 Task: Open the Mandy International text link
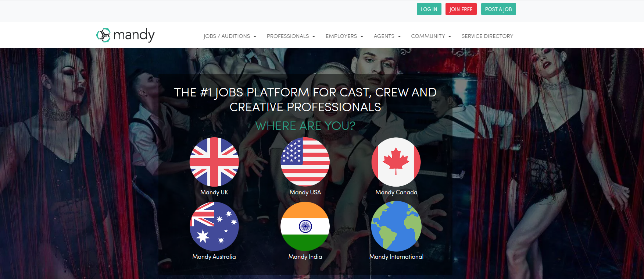(x=396, y=257)
